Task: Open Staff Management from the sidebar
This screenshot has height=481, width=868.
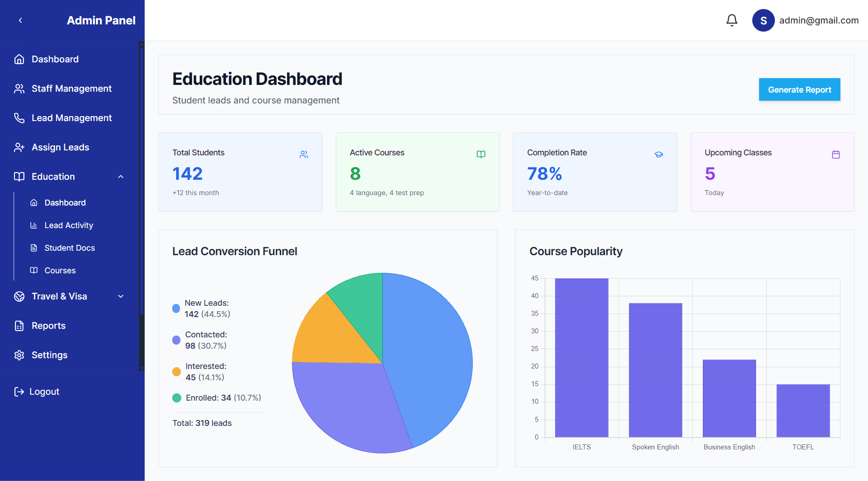Action: click(71, 89)
